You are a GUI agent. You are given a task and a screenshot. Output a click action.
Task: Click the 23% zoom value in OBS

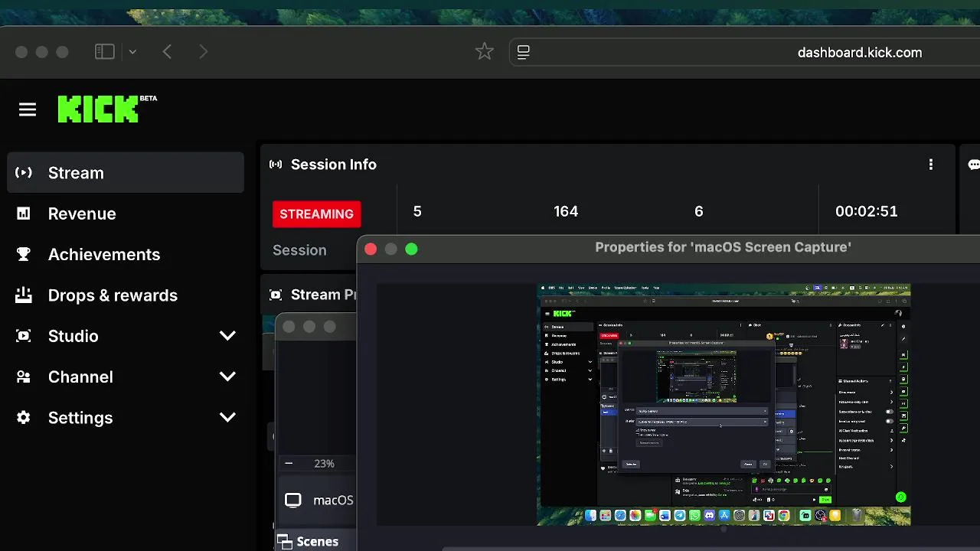(x=324, y=464)
